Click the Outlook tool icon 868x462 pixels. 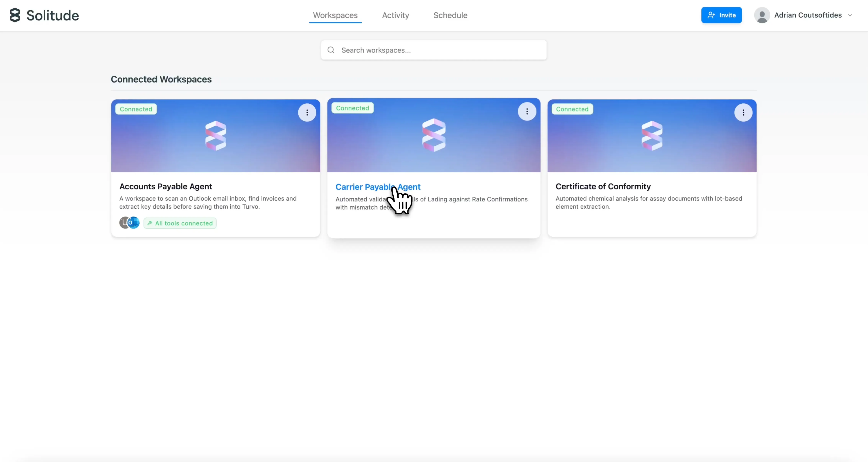click(134, 223)
